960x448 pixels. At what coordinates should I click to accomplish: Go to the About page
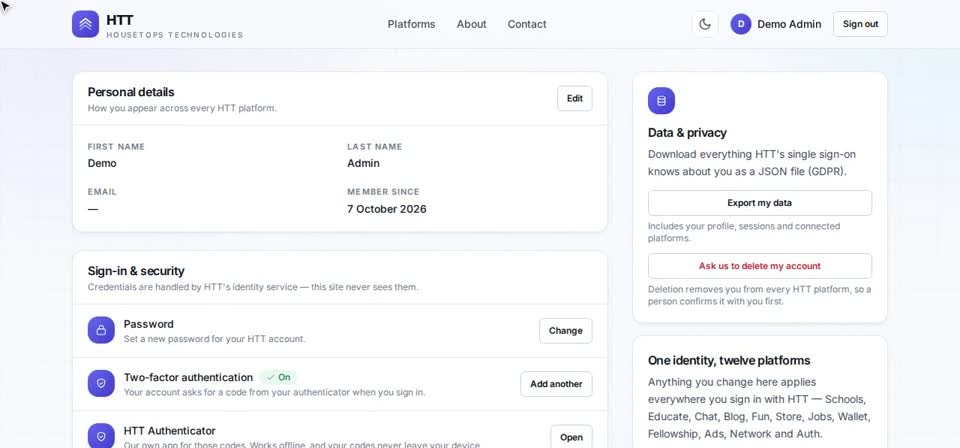click(471, 24)
